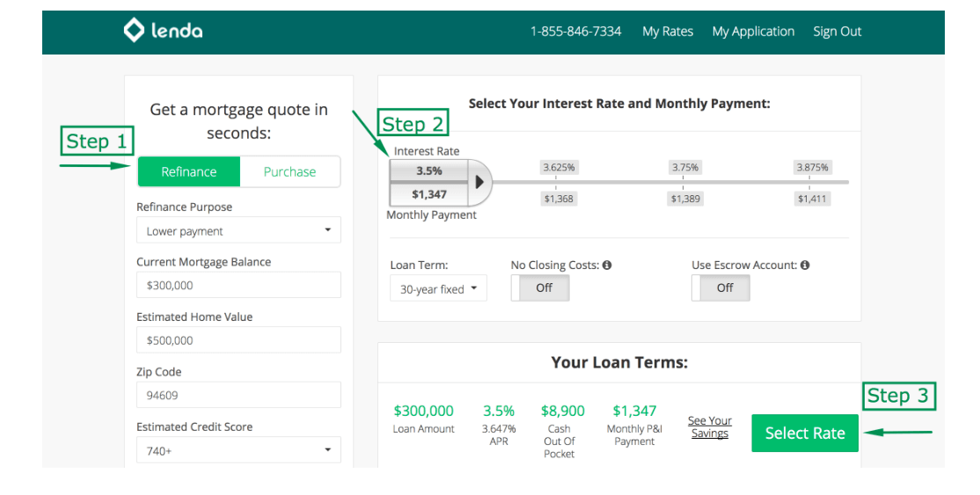The height and width of the screenshot is (495, 980).
Task: Select the Refinance option
Action: point(188,171)
